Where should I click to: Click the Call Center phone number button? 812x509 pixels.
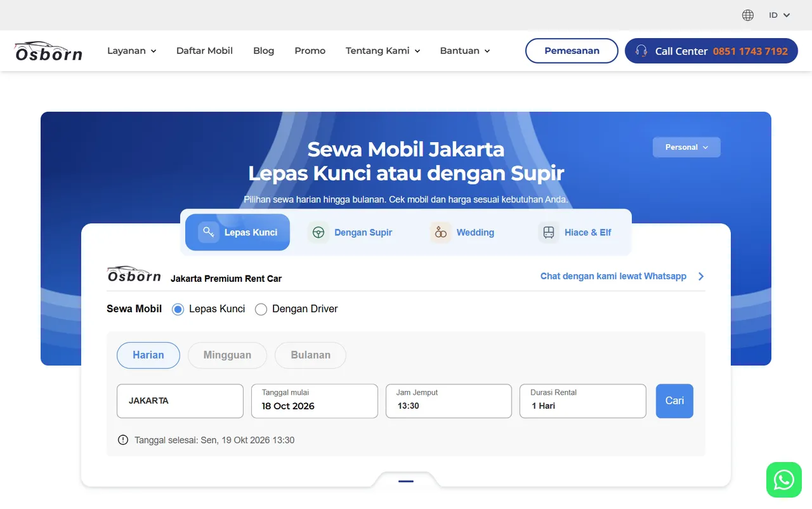click(x=711, y=51)
